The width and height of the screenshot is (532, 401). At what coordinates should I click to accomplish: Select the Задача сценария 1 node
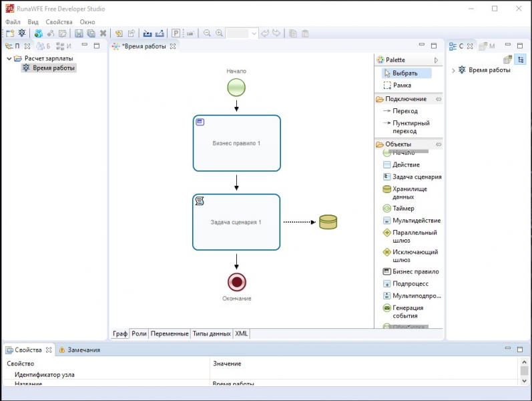pos(236,222)
